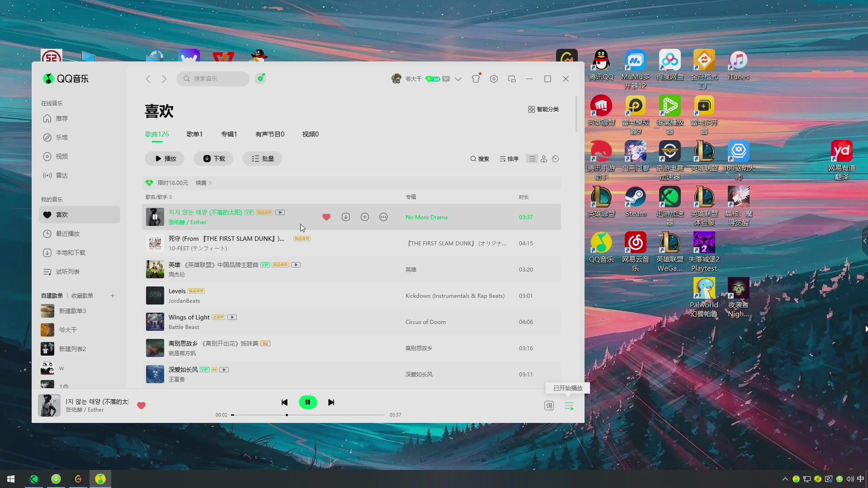Click the 下载 download button
Image resolution: width=868 pixels, height=488 pixels.
click(213, 159)
